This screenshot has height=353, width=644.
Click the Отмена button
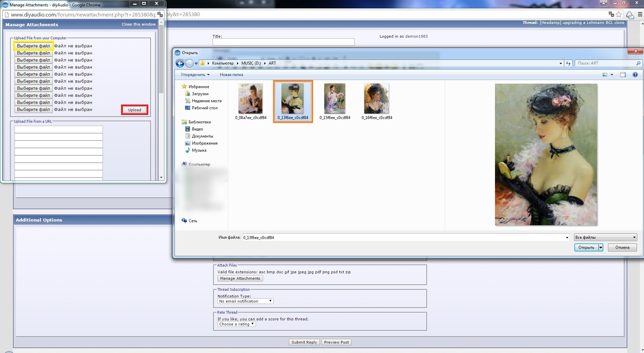[x=622, y=247]
